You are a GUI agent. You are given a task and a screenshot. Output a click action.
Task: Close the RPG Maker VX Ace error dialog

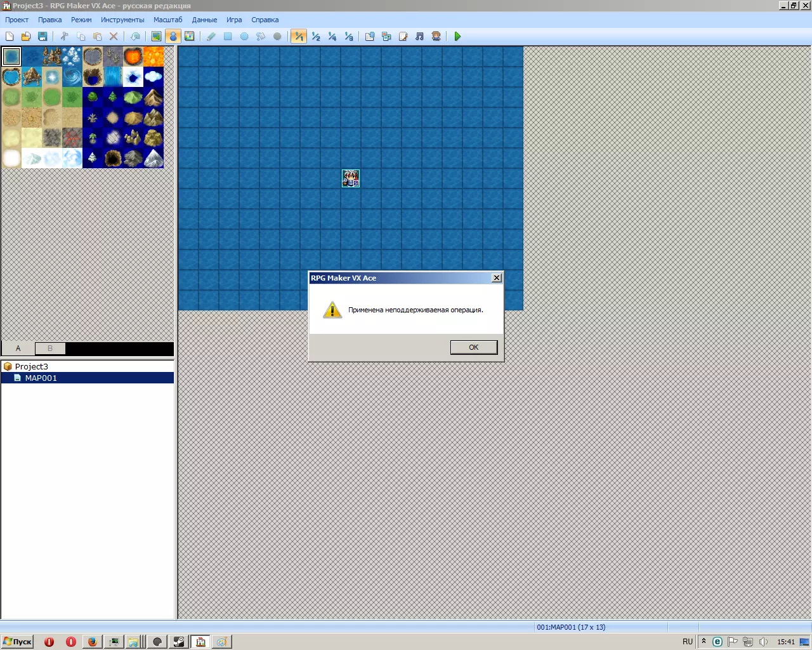pos(497,278)
